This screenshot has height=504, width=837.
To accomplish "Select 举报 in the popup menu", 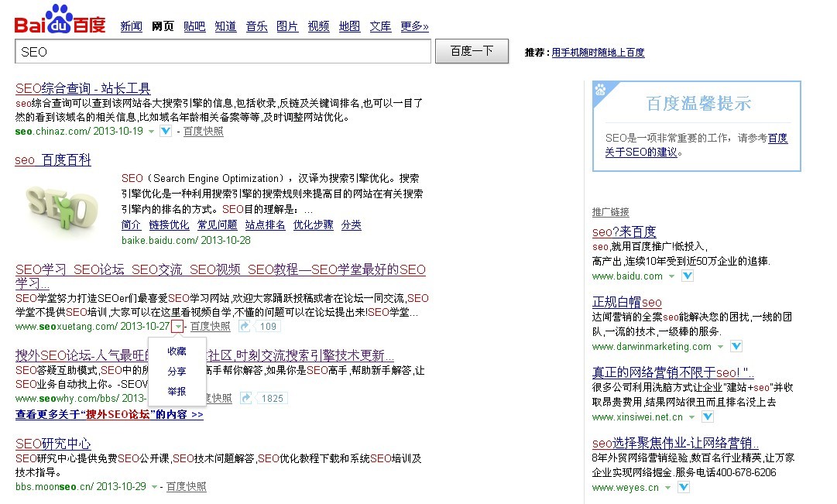I will point(177,392).
